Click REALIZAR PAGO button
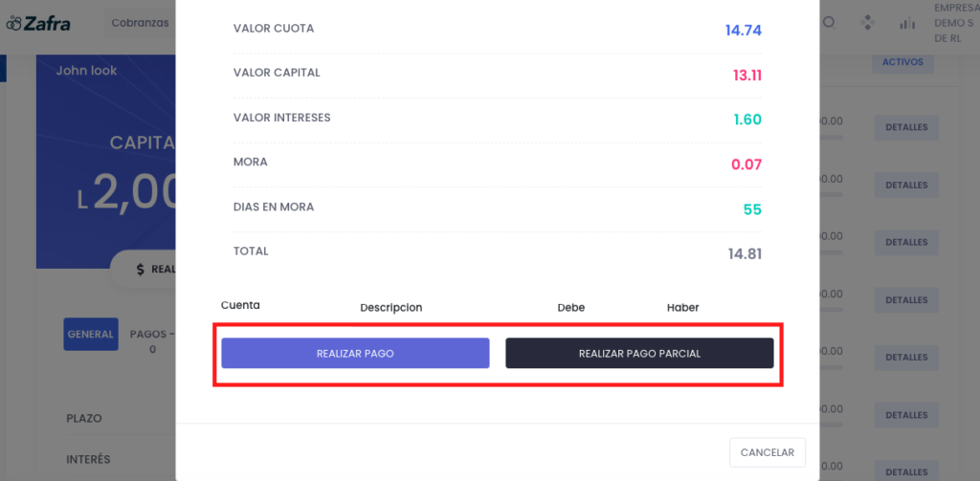980x481 pixels. (x=355, y=353)
